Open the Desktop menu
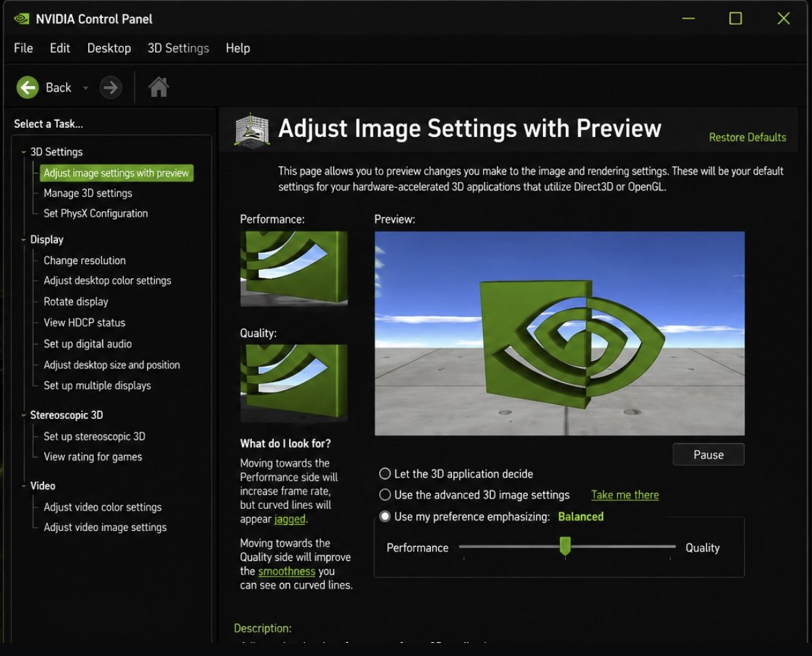Viewport: 812px width, 656px height. tap(109, 48)
